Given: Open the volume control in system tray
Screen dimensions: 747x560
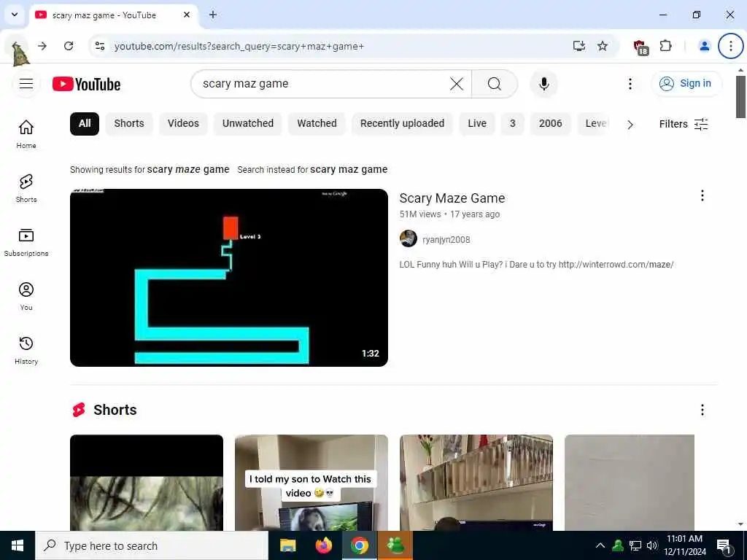Looking at the screenshot, I should tap(651, 545).
